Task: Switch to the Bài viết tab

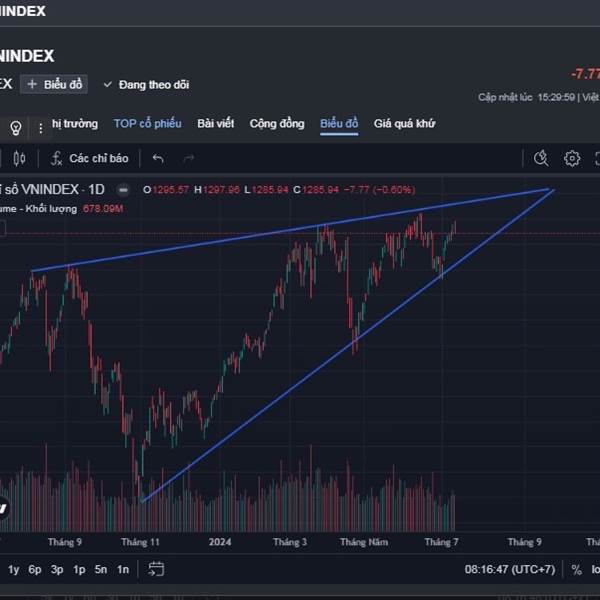Action: click(x=215, y=123)
